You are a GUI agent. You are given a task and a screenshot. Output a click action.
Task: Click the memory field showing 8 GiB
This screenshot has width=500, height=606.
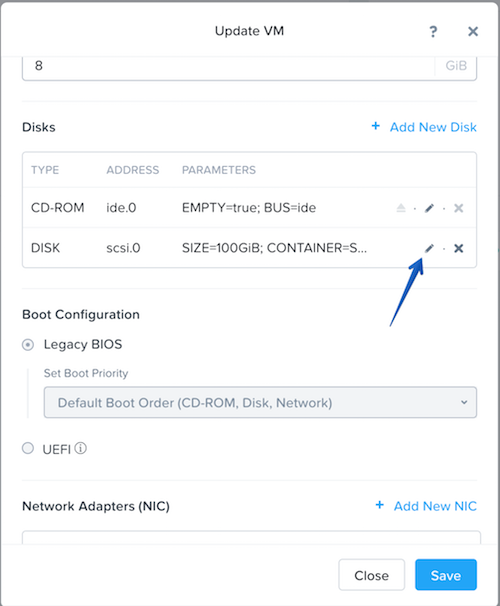(249, 68)
